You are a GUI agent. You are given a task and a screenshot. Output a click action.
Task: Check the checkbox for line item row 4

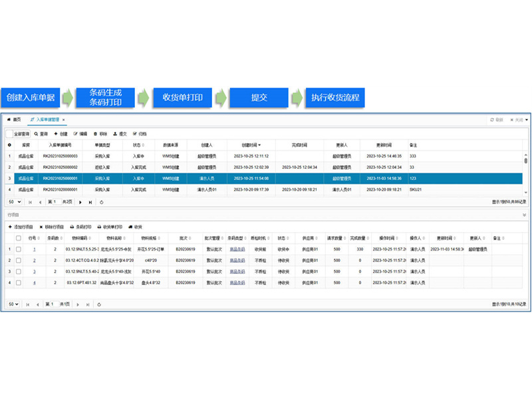click(x=19, y=283)
